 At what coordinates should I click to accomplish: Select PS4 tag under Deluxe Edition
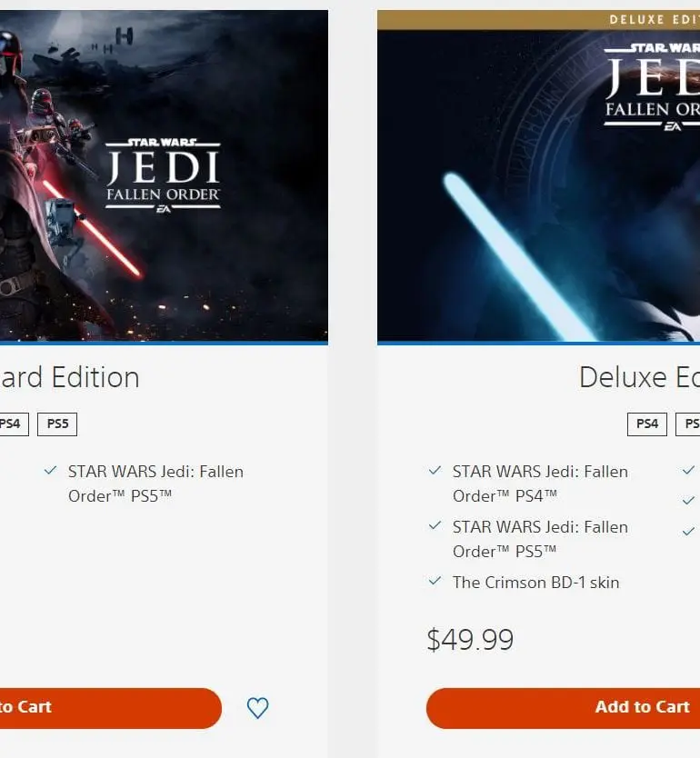(x=647, y=424)
